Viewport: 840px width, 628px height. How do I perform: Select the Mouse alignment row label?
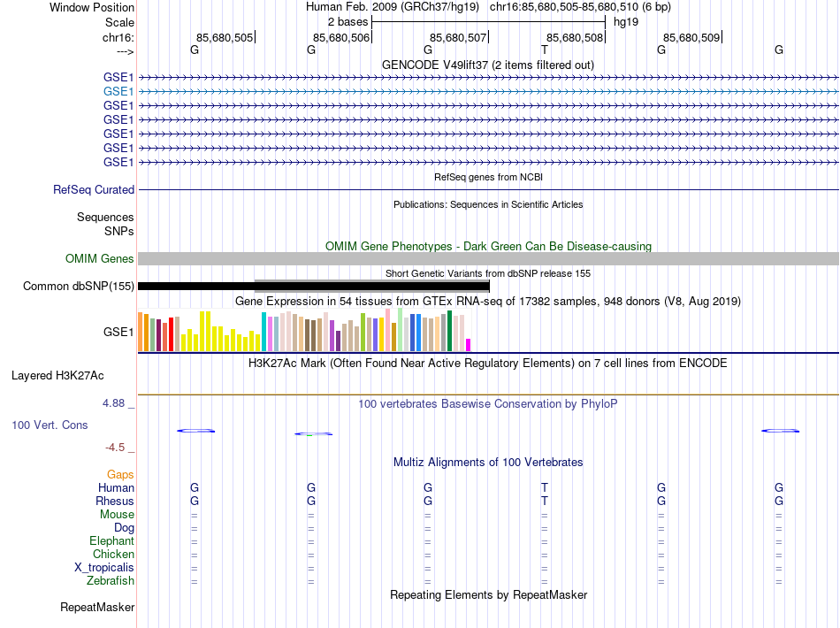tap(117, 515)
